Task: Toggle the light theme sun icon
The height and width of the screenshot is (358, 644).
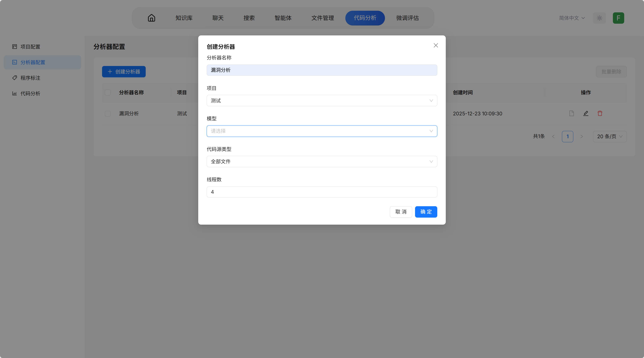Action: coord(599,18)
